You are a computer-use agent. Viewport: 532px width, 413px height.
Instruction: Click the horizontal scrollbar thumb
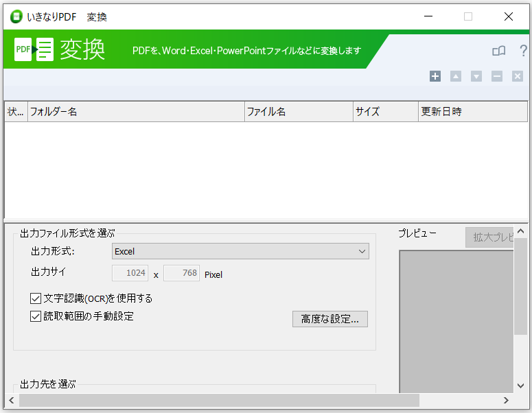click(x=219, y=401)
